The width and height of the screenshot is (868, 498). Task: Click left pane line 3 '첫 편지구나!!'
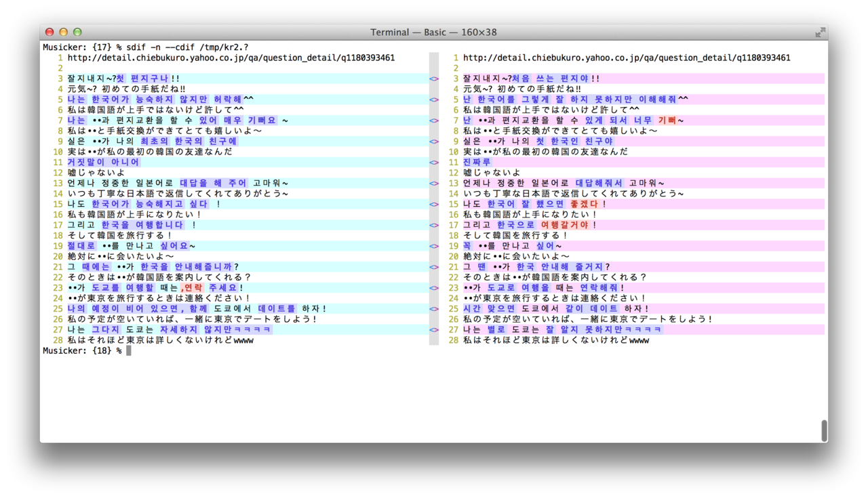click(x=148, y=79)
